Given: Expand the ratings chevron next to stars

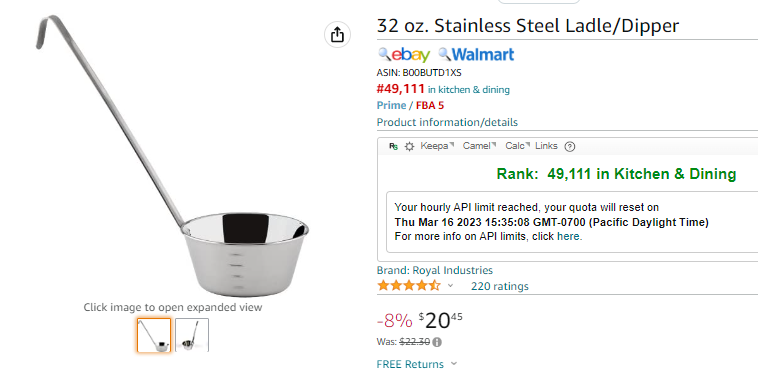Looking at the screenshot, I should (x=451, y=286).
